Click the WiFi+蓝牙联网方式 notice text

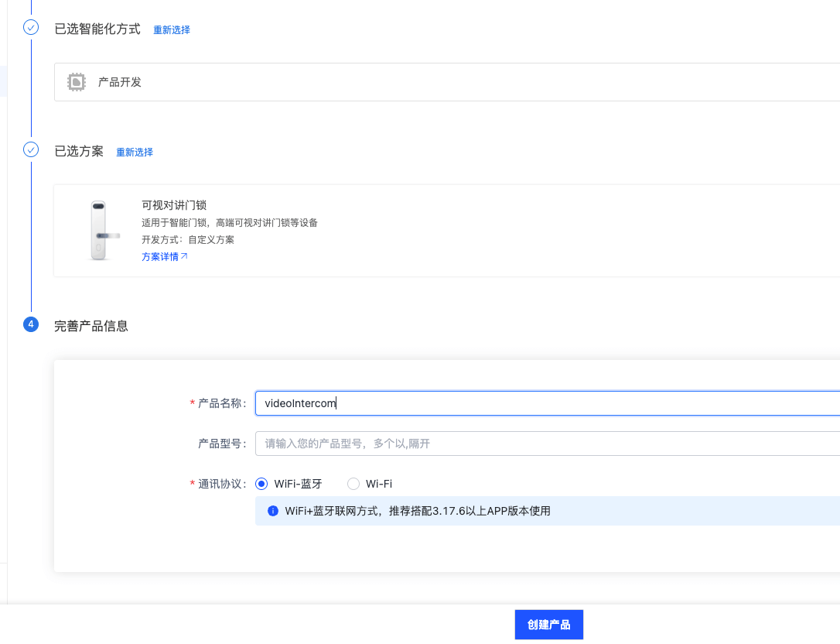418,511
